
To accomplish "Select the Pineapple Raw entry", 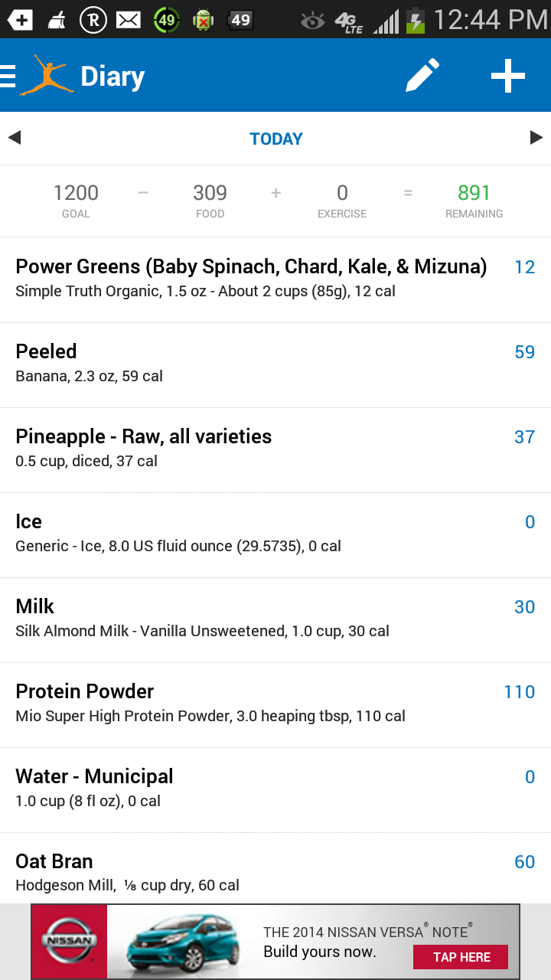I will coord(275,449).
